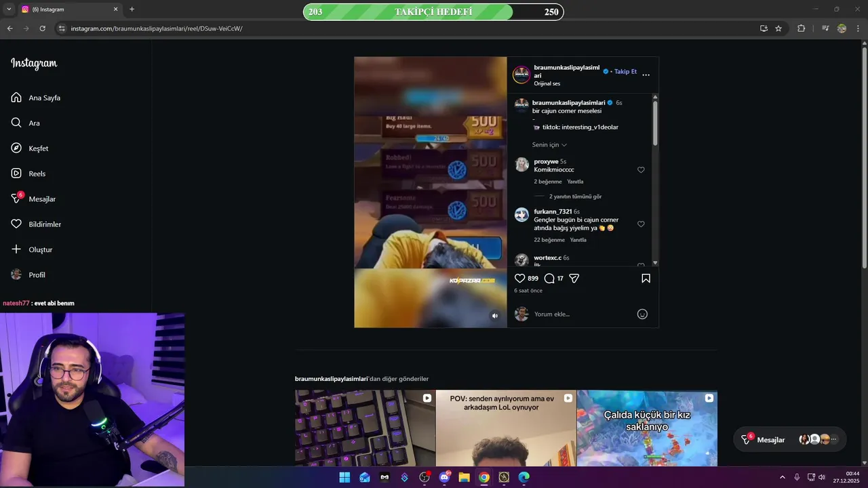The height and width of the screenshot is (488, 868).
Task: Click the braumunkaslipaylasimlari profile picture in the header
Action: tap(521, 75)
